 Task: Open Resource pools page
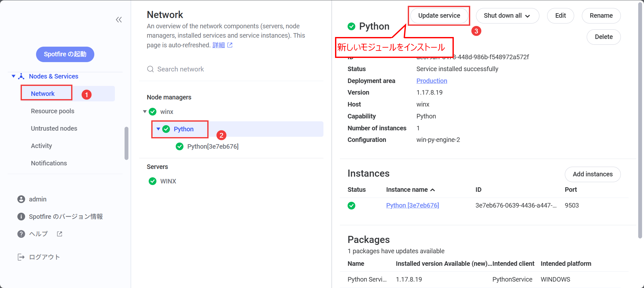click(x=52, y=111)
